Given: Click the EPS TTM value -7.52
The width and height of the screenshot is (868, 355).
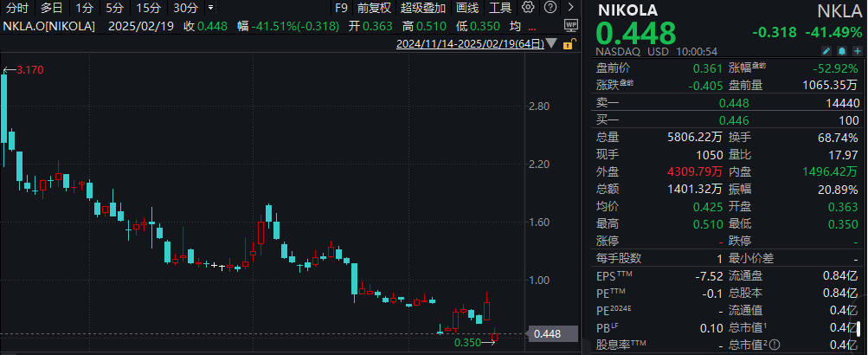Looking at the screenshot, I should [709, 276].
